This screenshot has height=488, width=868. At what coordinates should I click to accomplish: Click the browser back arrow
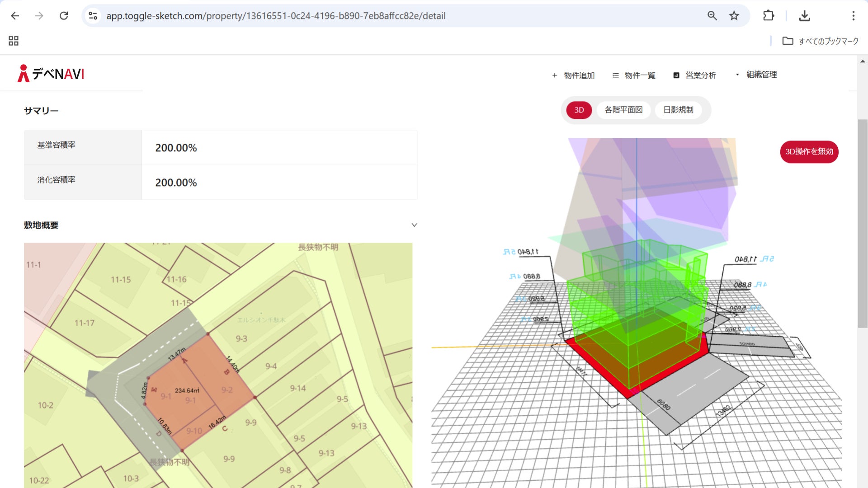[x=15, y=16]
